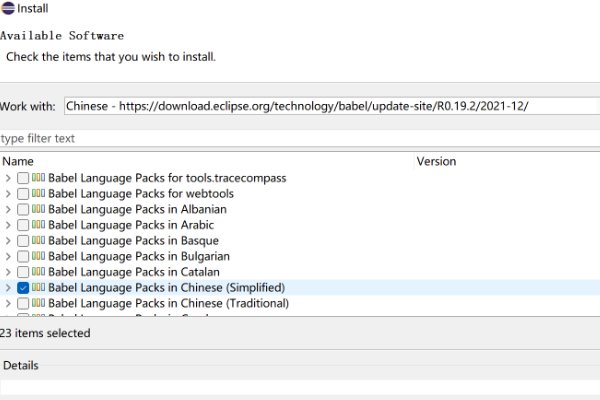Image resolution: width=600 pixels, height=400 pixels.
Task: Expand the Arabic language packs node
Action: coord(8,225)
